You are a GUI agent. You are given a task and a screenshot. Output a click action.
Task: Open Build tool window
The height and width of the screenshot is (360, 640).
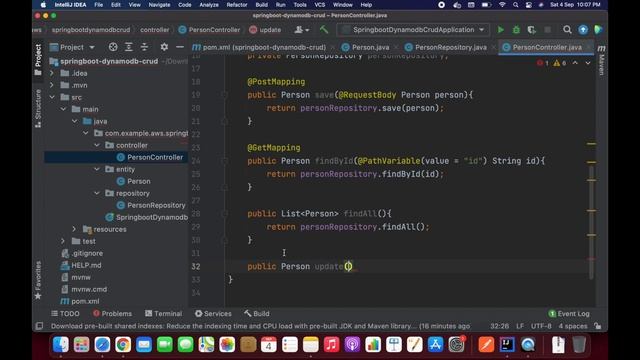click(x=257, y=313)
